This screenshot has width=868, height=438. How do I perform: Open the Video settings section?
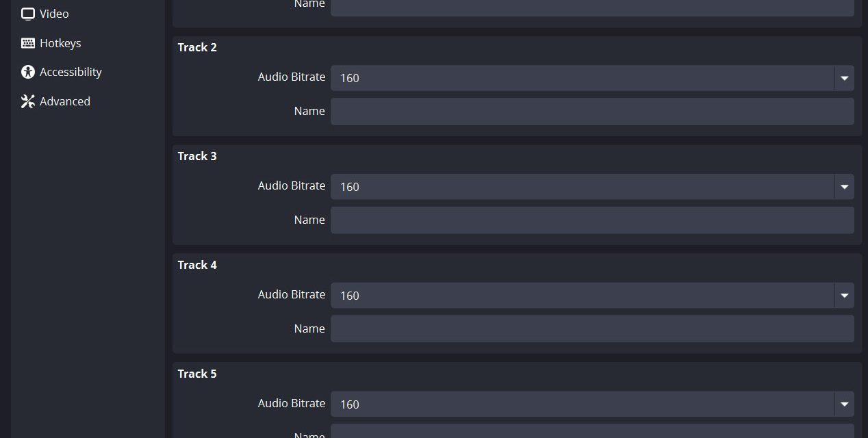[x=54, y=14]
